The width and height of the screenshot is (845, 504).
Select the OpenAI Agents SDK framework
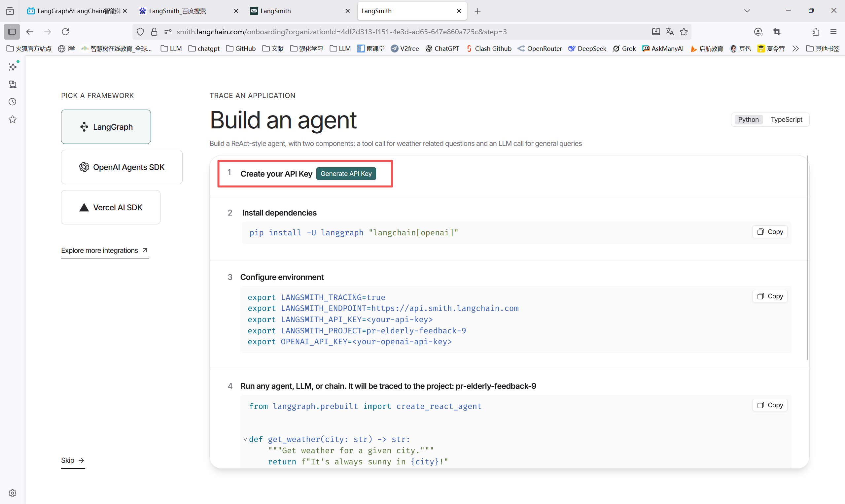[122, 167]
